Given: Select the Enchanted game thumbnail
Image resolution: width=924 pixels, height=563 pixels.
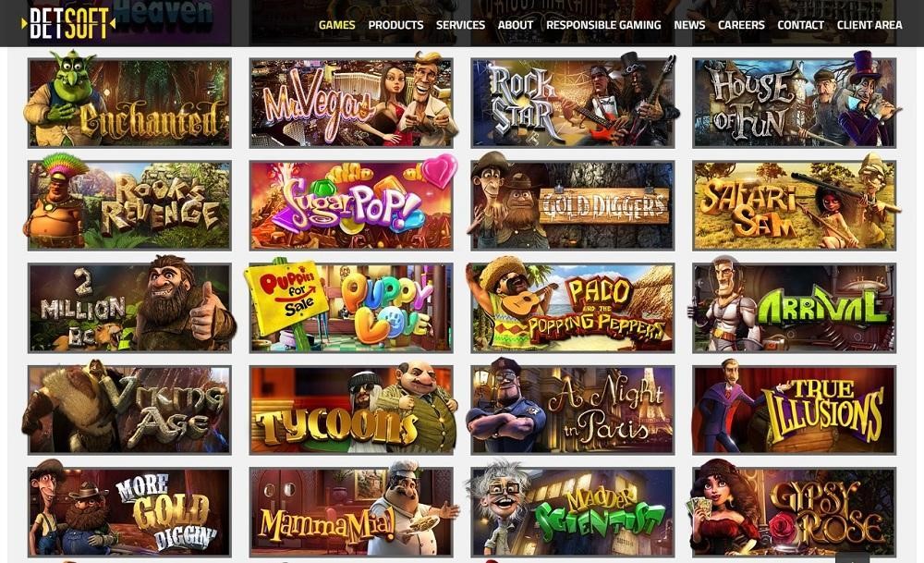Looking at the screenshot, I should point(129,102).
